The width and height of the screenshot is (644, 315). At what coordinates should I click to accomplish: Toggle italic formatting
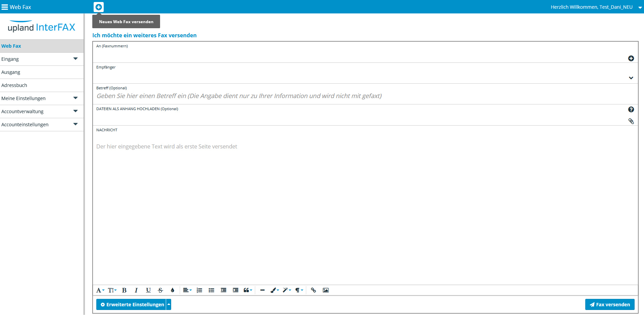tap(136, 290)
